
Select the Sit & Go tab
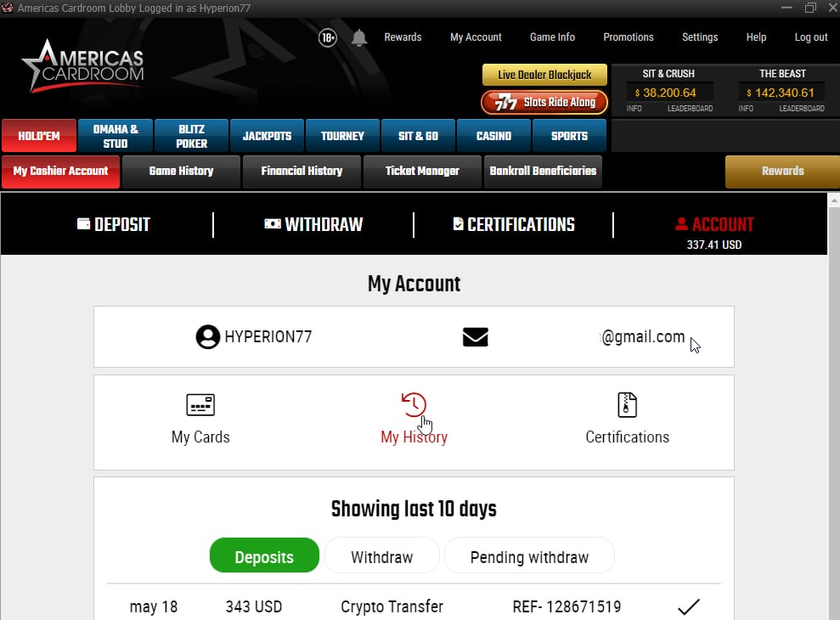click(418, 136)
